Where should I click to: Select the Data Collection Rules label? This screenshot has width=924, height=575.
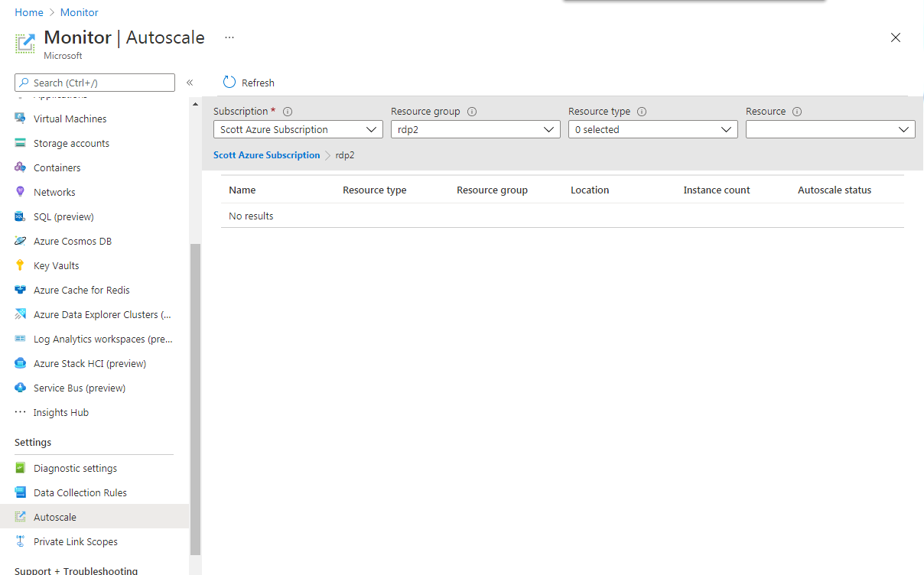point(80,492)
